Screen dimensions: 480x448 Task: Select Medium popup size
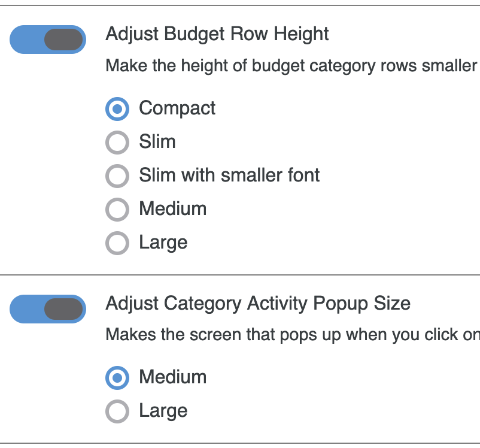(117, 378)
